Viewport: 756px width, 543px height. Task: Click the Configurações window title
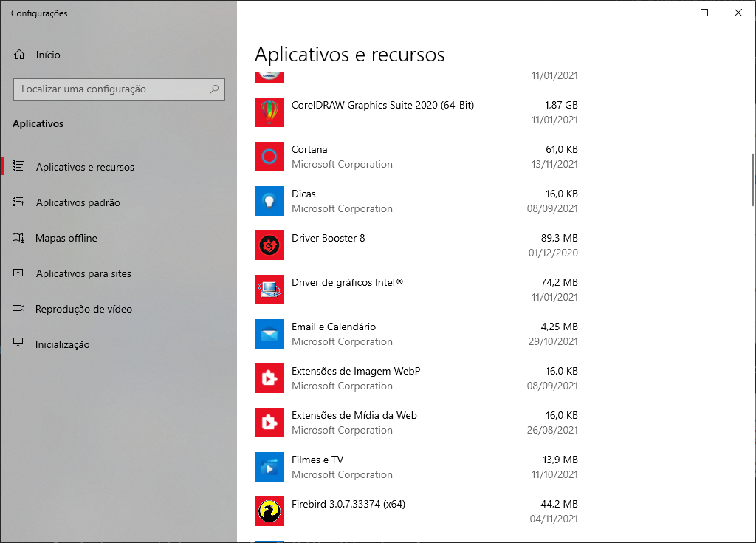[x=39, y=13]
